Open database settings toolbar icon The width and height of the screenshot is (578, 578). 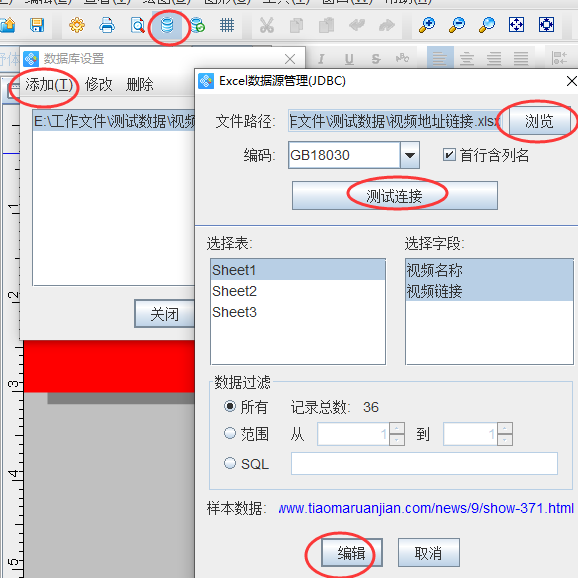[x=167, y=26]
